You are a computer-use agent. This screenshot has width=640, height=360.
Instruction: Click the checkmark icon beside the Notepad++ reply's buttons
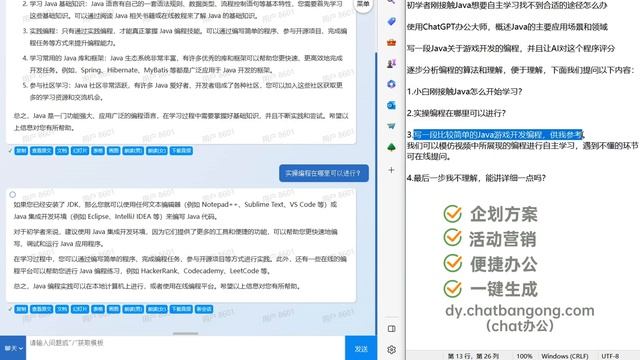tap(10, 309)
